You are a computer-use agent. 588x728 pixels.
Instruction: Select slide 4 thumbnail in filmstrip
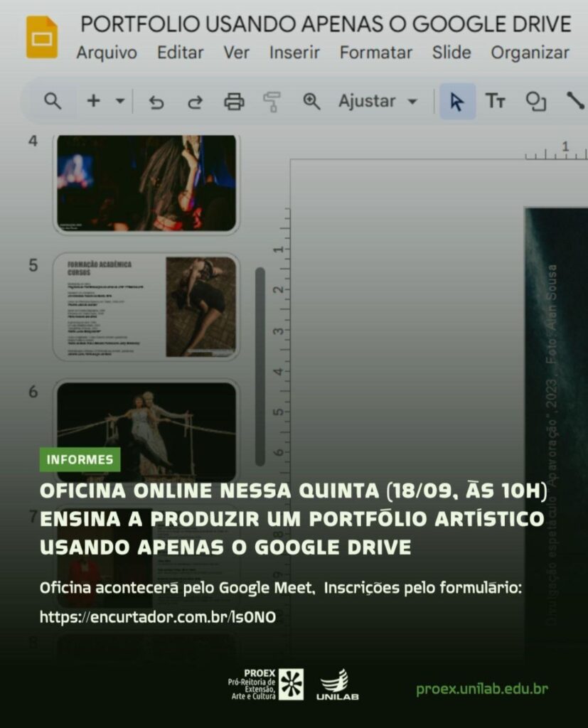pyautogui.click(x=146, y=183)
